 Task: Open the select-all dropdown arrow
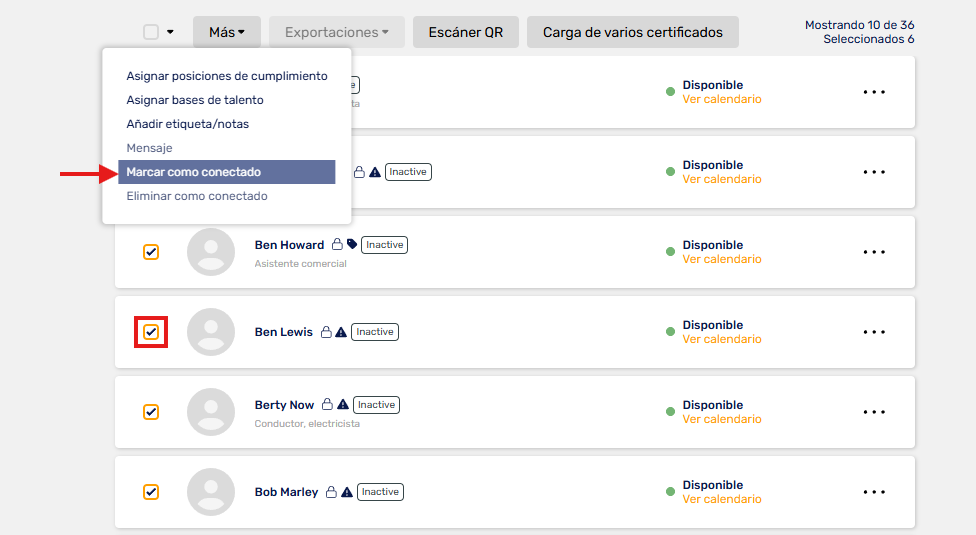point(170,32)
